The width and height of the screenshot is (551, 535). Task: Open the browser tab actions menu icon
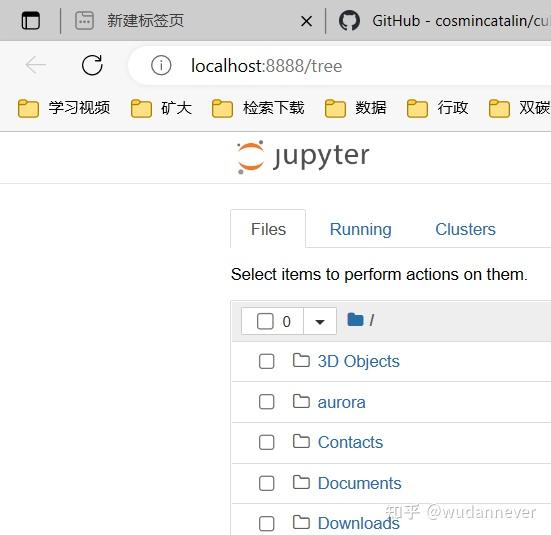pos(31,21)
